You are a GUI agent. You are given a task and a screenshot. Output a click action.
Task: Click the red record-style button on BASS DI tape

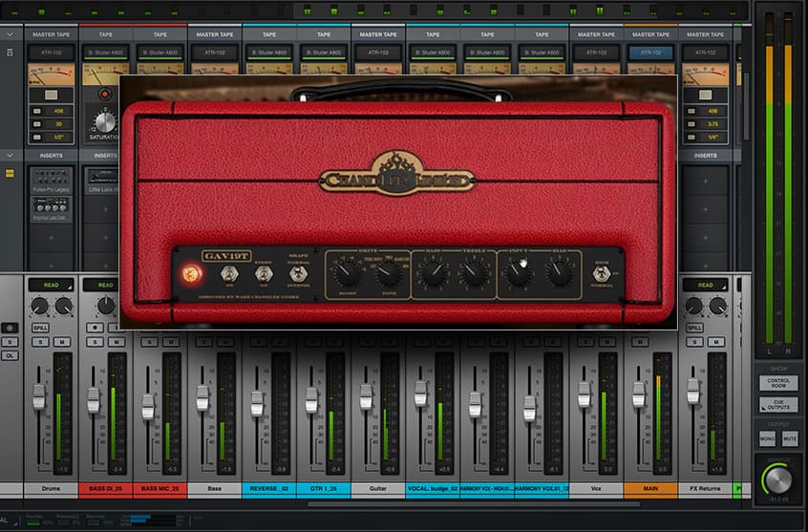pyautogui.click(x=105, y=95)
